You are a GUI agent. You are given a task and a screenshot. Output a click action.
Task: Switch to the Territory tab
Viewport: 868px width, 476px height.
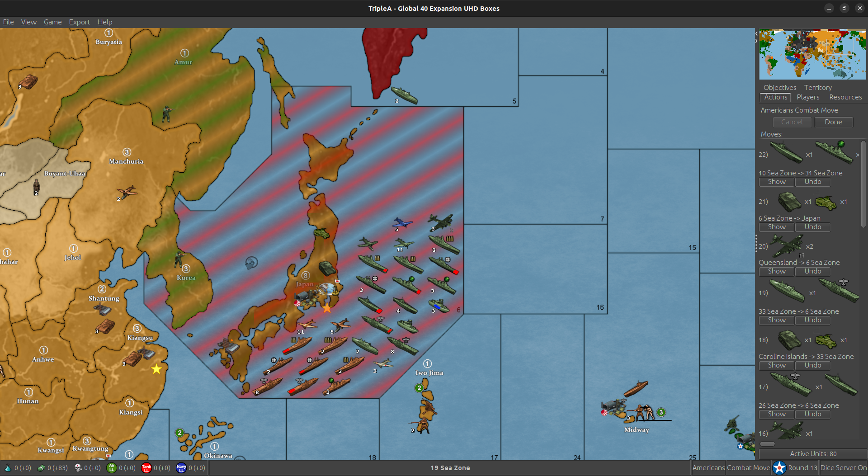pos(818,88)
